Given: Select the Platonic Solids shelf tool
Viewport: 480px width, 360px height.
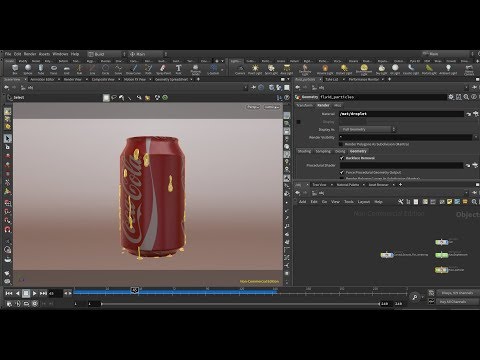Looking at the screenshot, I should [195, 70].
